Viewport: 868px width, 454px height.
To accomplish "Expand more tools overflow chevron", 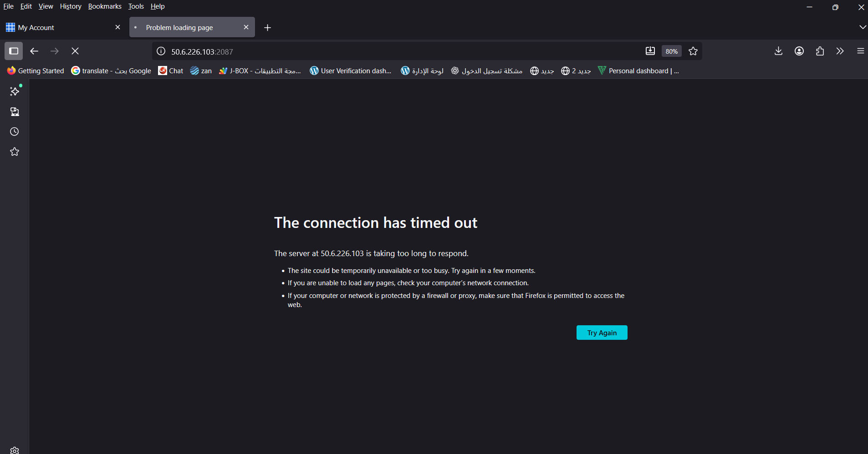I will click(x=840, y=51).
